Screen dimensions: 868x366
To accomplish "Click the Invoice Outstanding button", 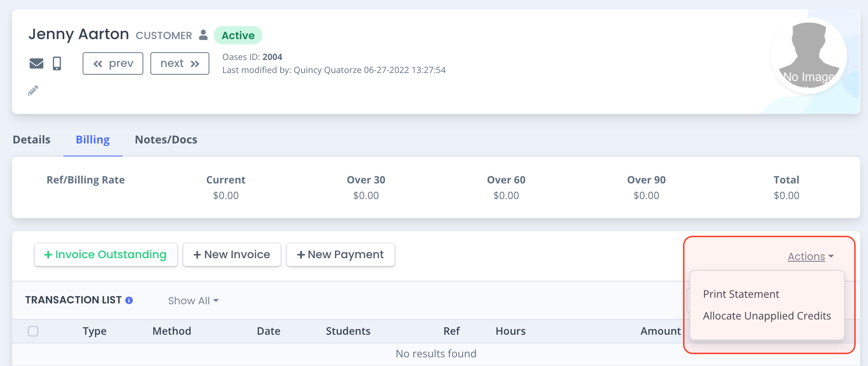I will pos(106,255).
